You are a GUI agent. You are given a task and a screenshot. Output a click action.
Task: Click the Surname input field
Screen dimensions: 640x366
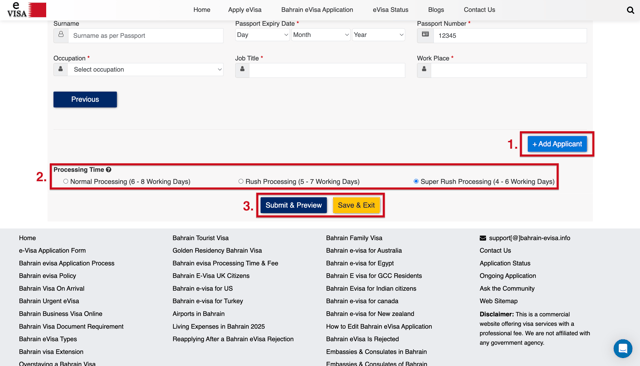(x=146, y=35)
